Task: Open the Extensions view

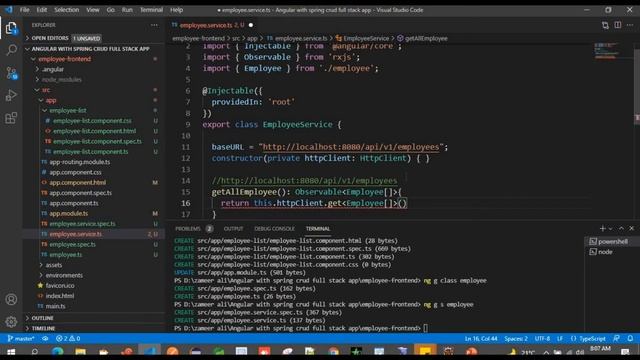Action: tap(11, 118)
